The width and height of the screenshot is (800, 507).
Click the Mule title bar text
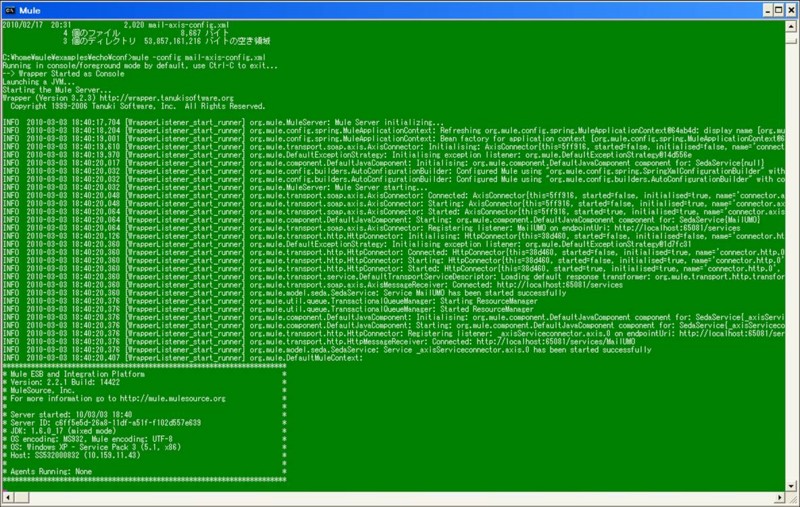(30, 10)
